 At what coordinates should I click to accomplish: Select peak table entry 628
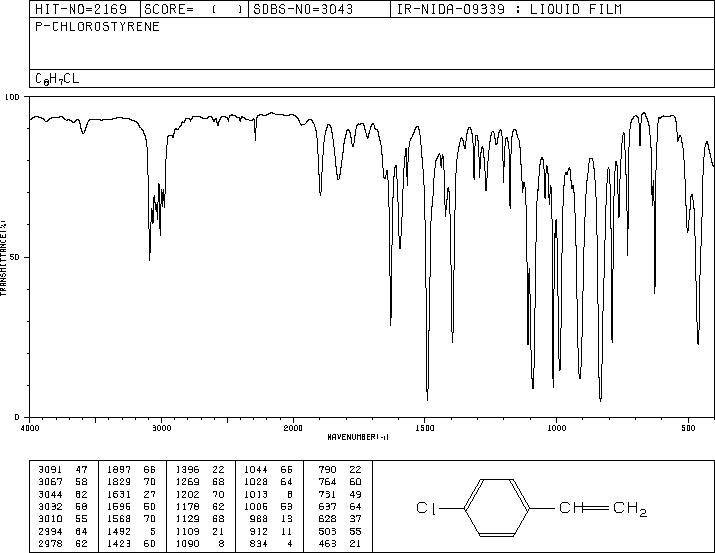pos(327,519)
